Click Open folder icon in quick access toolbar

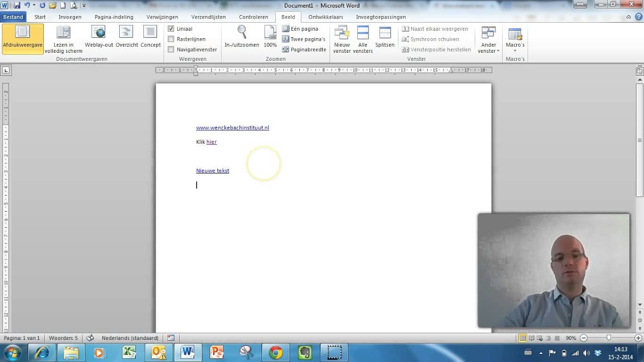tap(52, 6)
